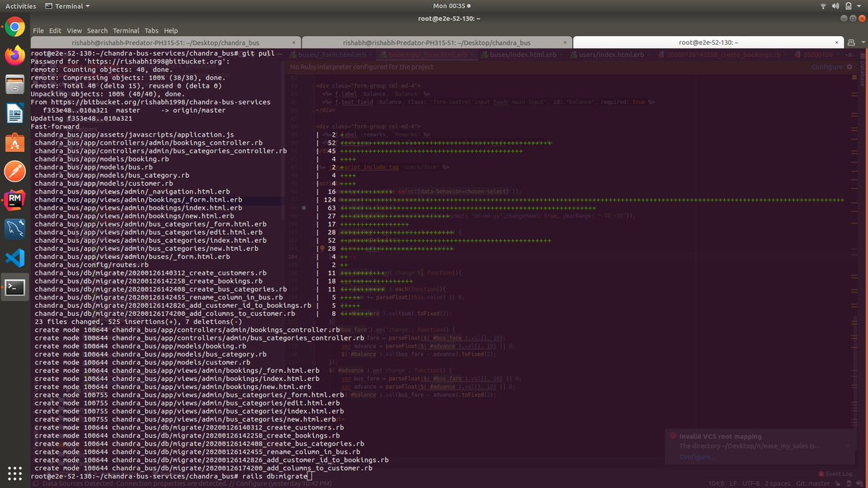Launch Google Chrome from the dock
Screen dimensions: 868x488
coord(14,27)
